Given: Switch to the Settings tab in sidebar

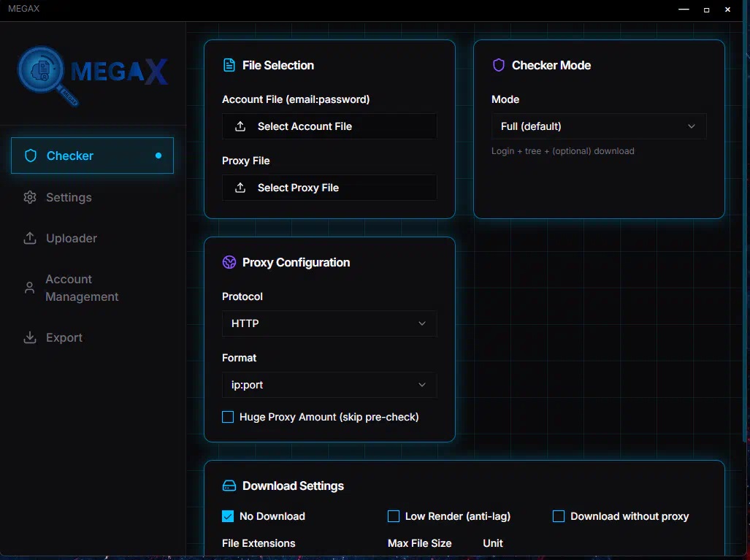Looking at the screenshot, I should pyautogui.click(x=69, y=197).
